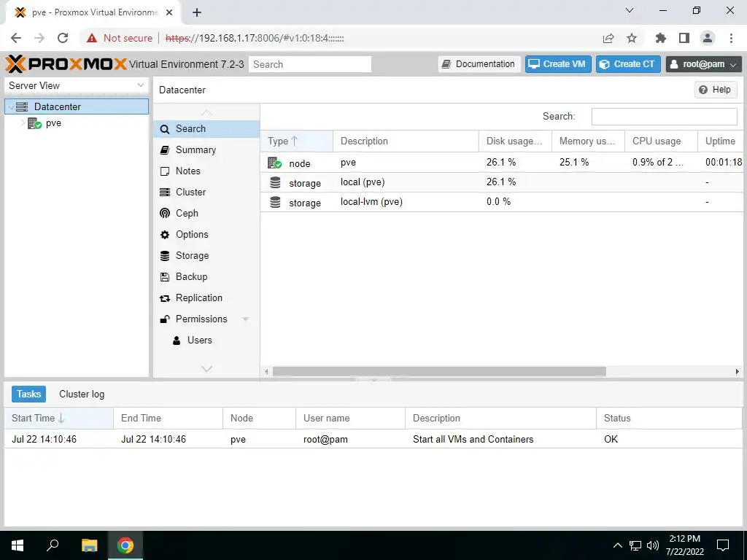This screenshot has height=560, width=747.
Task: Click the magnifier icon beside Search menu item
Action: (x=165, y=129)
